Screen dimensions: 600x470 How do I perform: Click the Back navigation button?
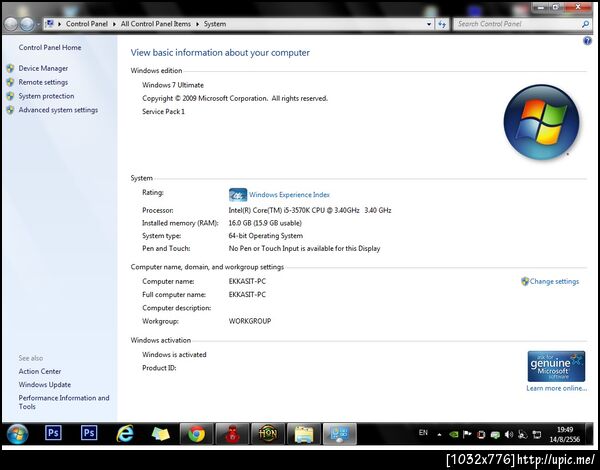coord(11,24)
